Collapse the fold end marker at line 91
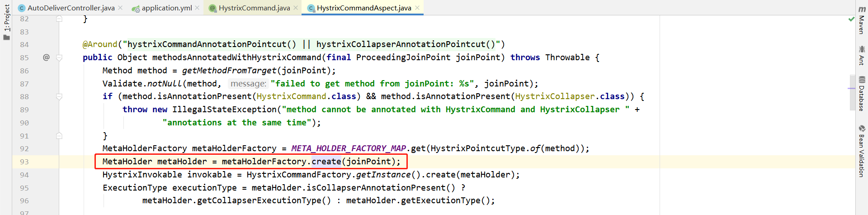The width and height of the screenshot is (868, 215). coord(59,136)
